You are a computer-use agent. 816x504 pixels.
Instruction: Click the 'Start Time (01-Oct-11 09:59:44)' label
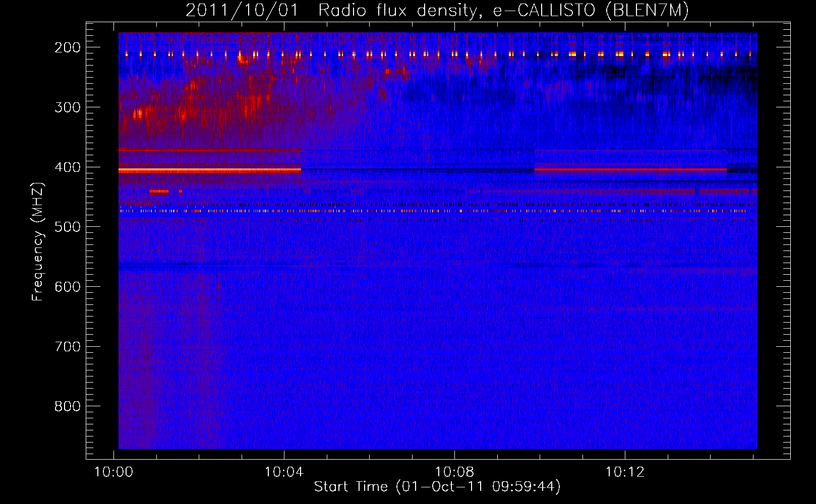437,486
